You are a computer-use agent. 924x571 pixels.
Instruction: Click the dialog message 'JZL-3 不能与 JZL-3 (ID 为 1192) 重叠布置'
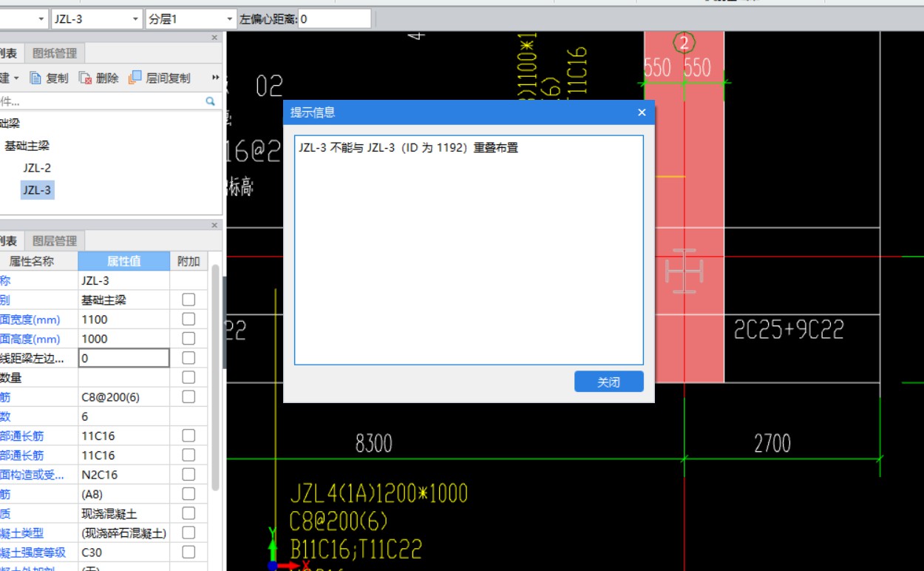click(x=408, y=148)
